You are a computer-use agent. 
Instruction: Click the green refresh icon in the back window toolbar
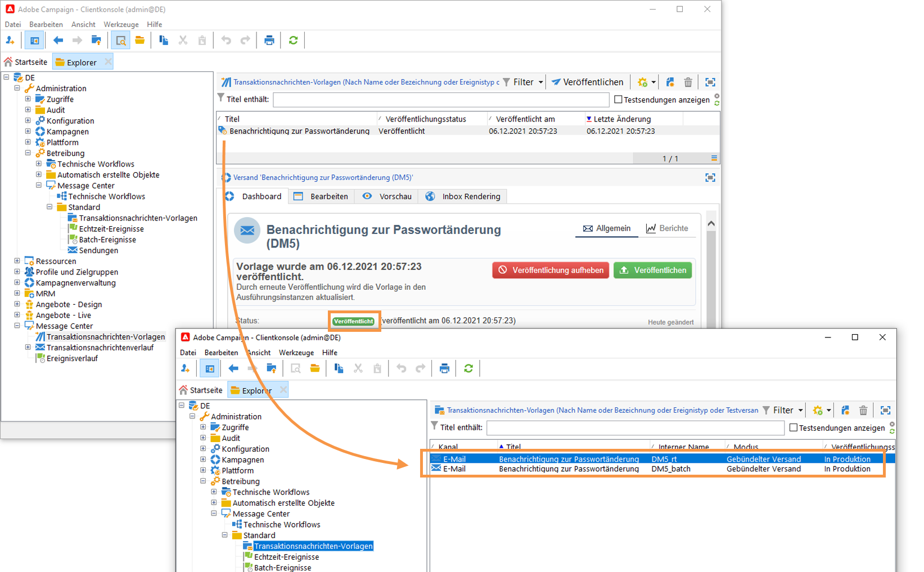tap(293, 40)
